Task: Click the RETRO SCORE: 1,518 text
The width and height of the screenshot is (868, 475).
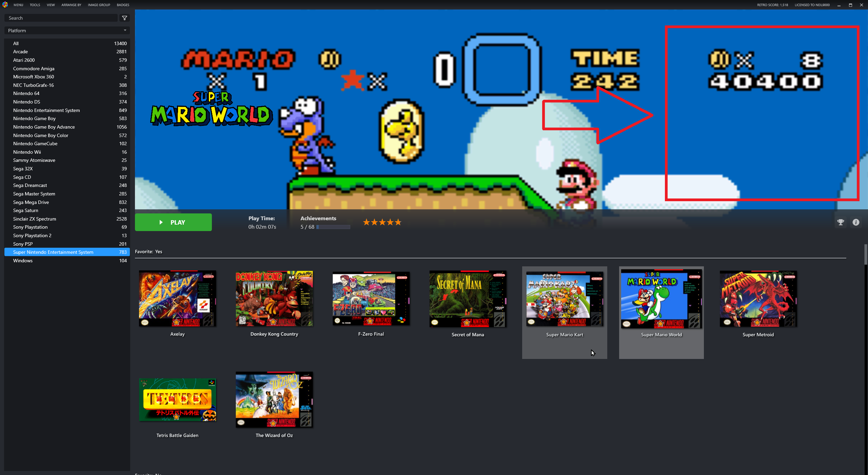Action: pyautogui.click(x=772, y=5)
